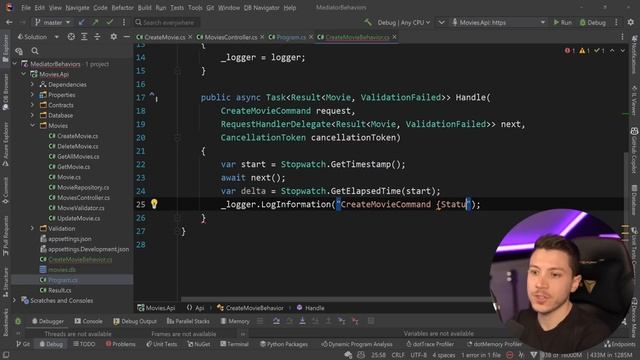Click the locate file target icon in Solution panel
Image resolution: width=640 pixels, height=360 pixels.
click(x=71, y=37)
